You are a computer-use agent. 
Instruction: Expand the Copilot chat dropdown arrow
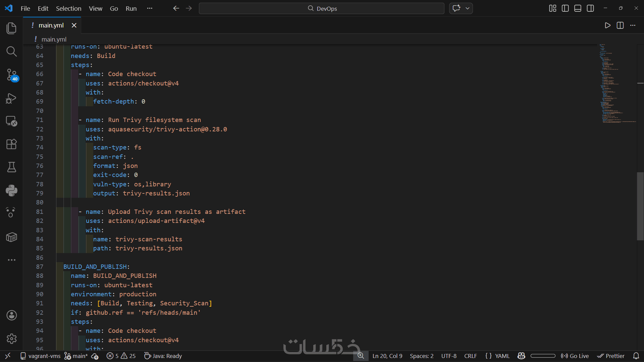[468, 8]
